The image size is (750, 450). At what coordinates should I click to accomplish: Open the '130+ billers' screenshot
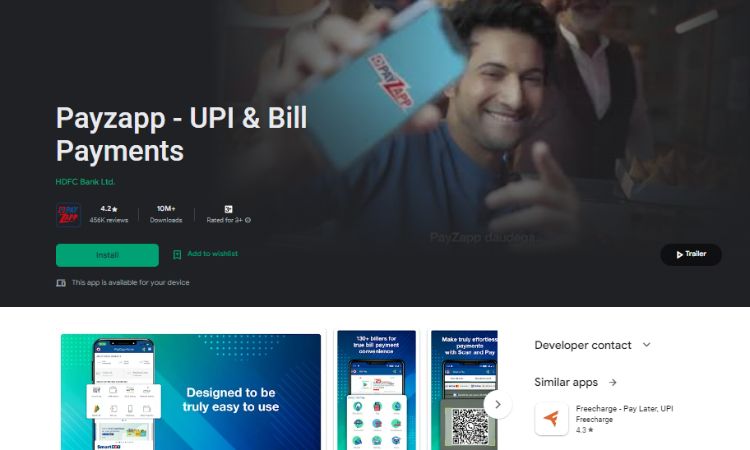376,390
